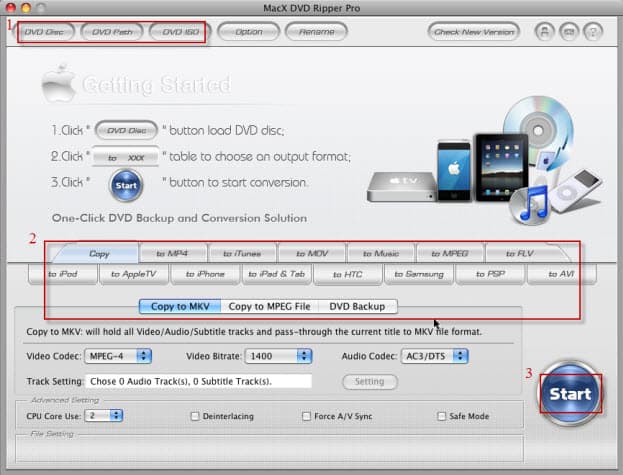This screenshot has height=475, width=623.
Task: Click the padlock register icon button
Action: (544, 31)
